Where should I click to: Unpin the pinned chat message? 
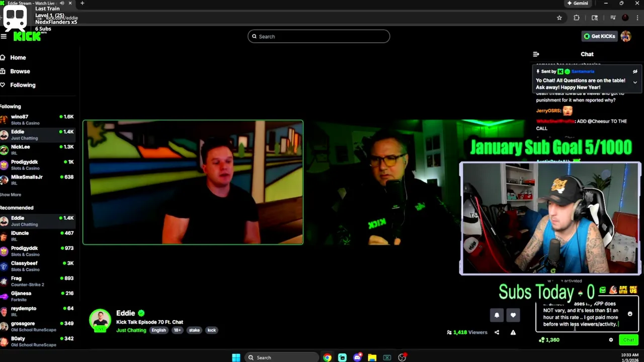(x=635, y=71)
